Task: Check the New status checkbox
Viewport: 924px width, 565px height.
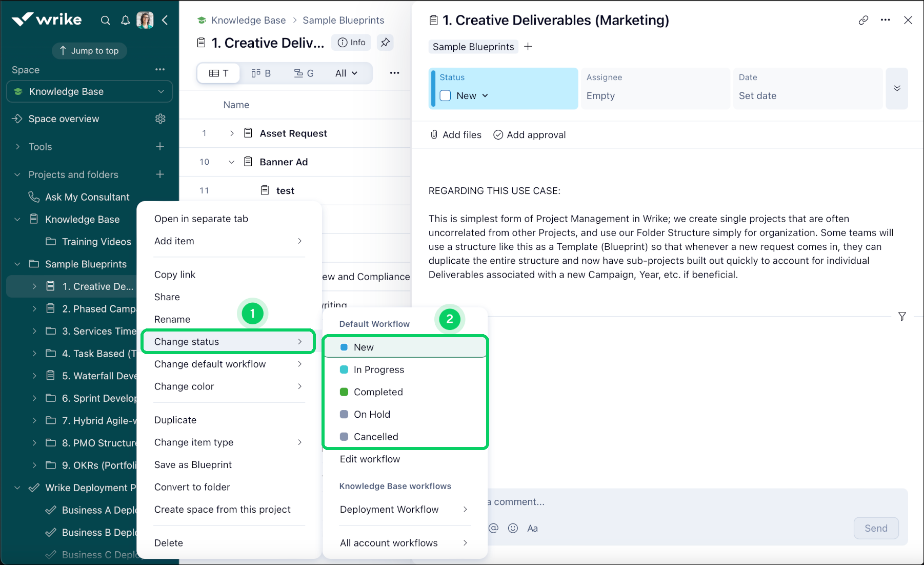Action: coord(446,96)
